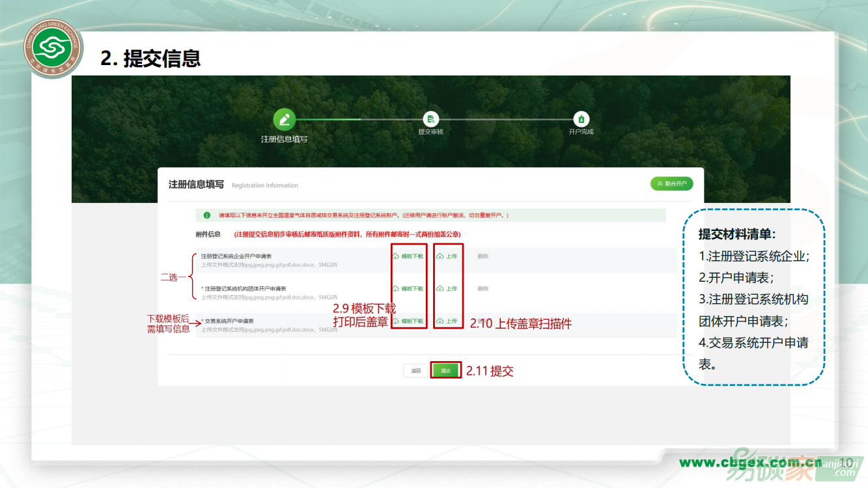
Task: Download template for 注册登记系统机构团体开户申请表
Action: [408, 289]
